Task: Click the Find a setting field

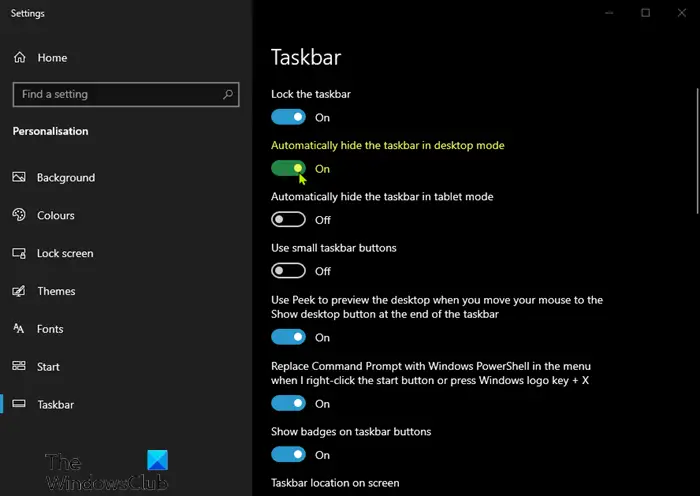Action: click(126, 94)
